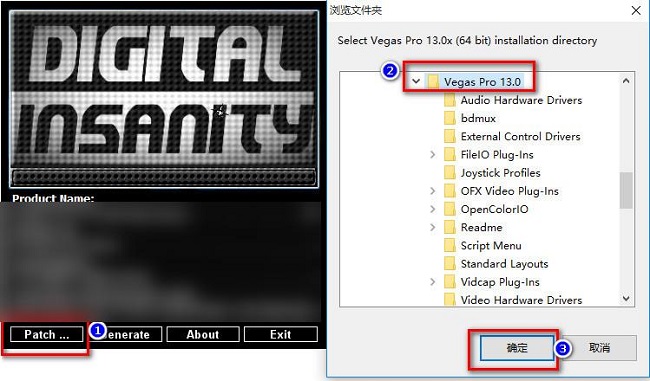This screenshot has height=381, width=650.
Task: Expand the Vidcap Plug-Ins folder
Action: click(433, 282)
